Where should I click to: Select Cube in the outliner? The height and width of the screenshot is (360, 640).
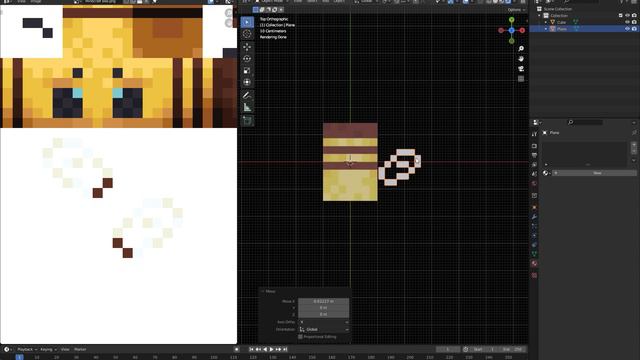[562, 22]
